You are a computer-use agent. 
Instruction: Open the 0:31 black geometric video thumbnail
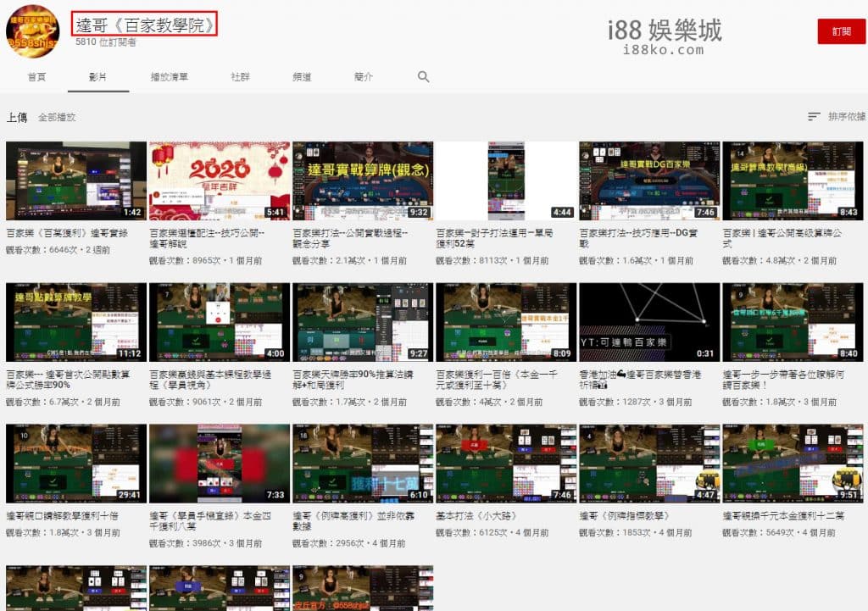(649, 322)
